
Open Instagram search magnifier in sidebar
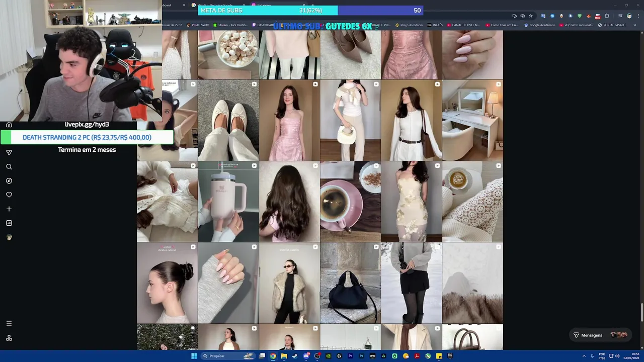tap(9, 166)
